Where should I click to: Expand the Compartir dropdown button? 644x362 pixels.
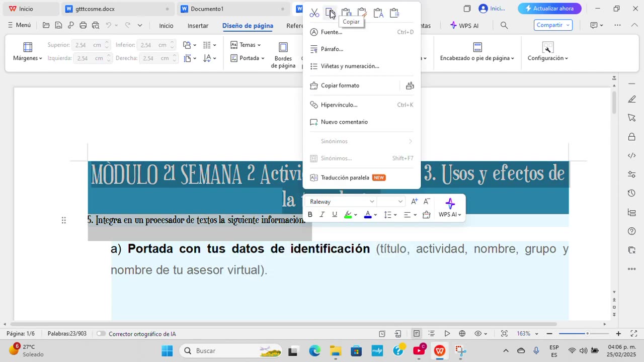click(x=568, y=25)
